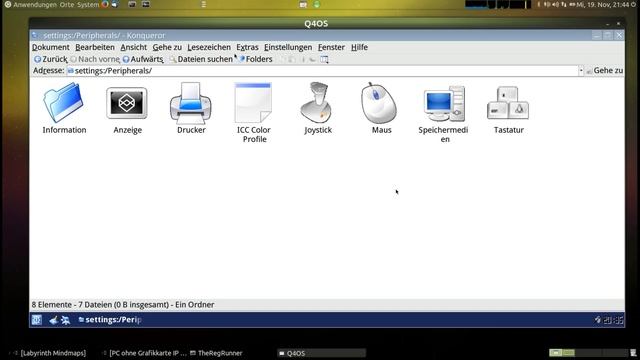
Task: Open the Fenster menu
Action: click(x=331, y=47)
